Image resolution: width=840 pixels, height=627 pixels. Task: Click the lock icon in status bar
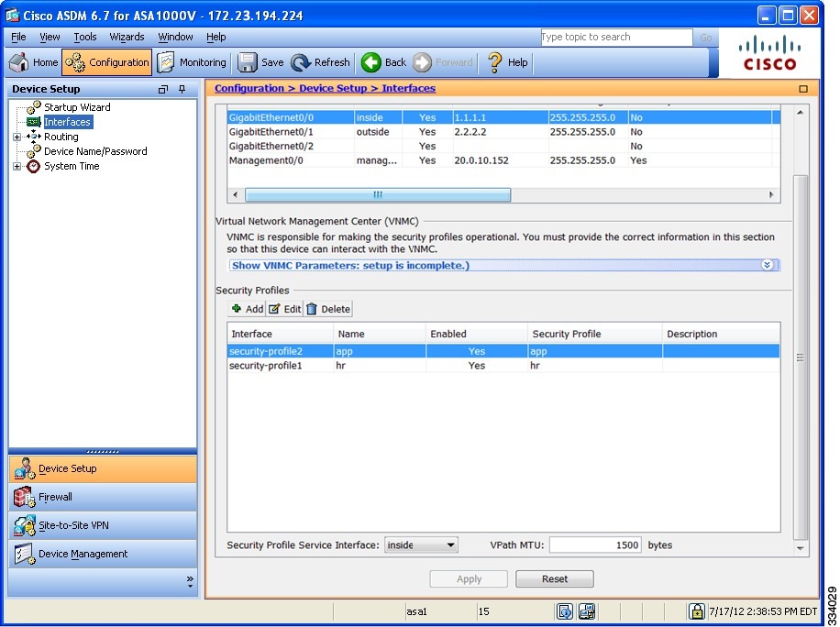[x=696, y=611]
